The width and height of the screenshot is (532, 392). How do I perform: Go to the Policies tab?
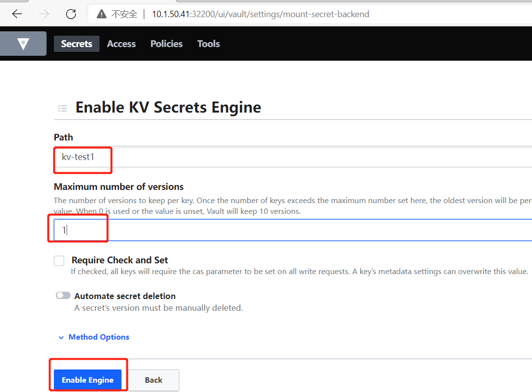[x=167, y=44]
